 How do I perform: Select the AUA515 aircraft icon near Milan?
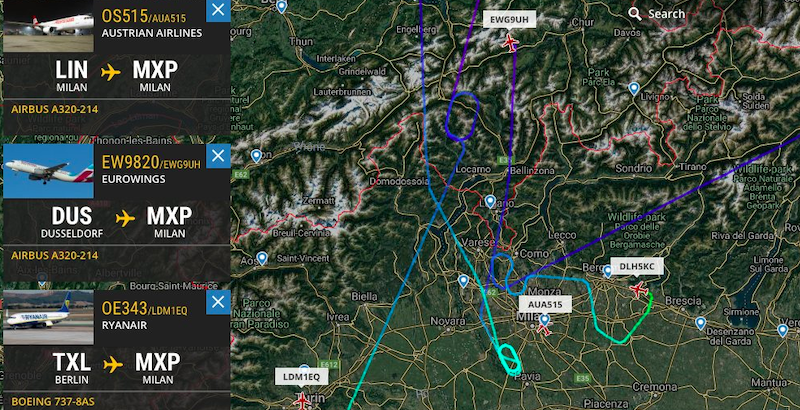(544, 329)
